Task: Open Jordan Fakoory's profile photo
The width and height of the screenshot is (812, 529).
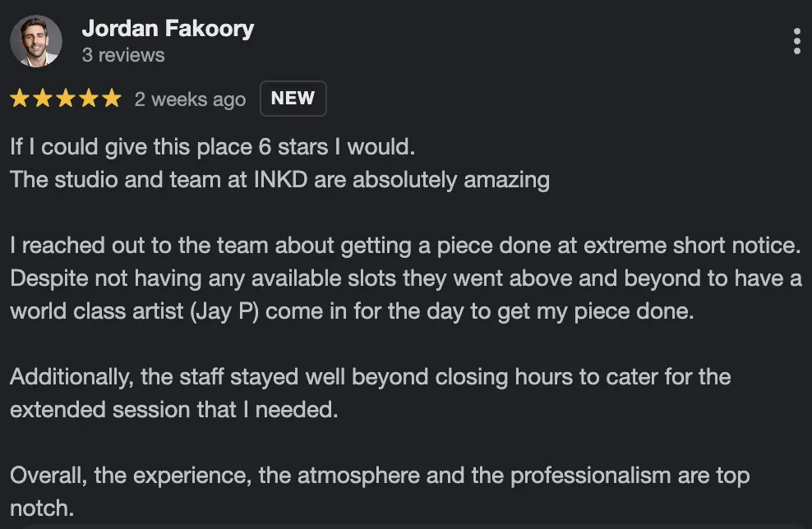Action: [36, 41]
